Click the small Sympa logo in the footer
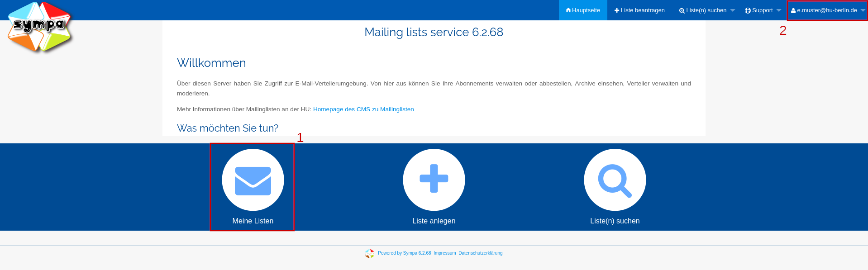This screenshot has height=270, width=868. tap(370, 253)
